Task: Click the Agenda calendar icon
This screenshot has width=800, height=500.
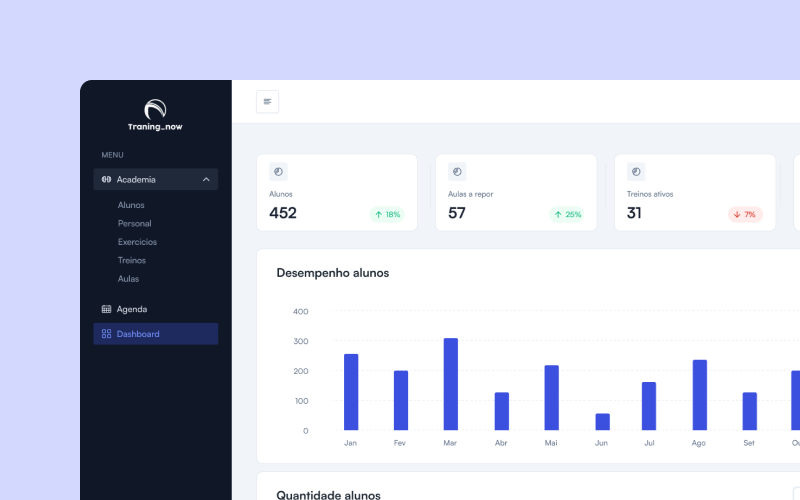Action: pos(106,309)
